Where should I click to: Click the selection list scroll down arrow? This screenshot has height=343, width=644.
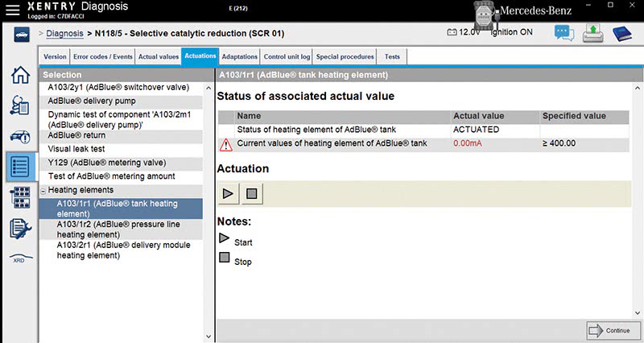pos(208,337)
